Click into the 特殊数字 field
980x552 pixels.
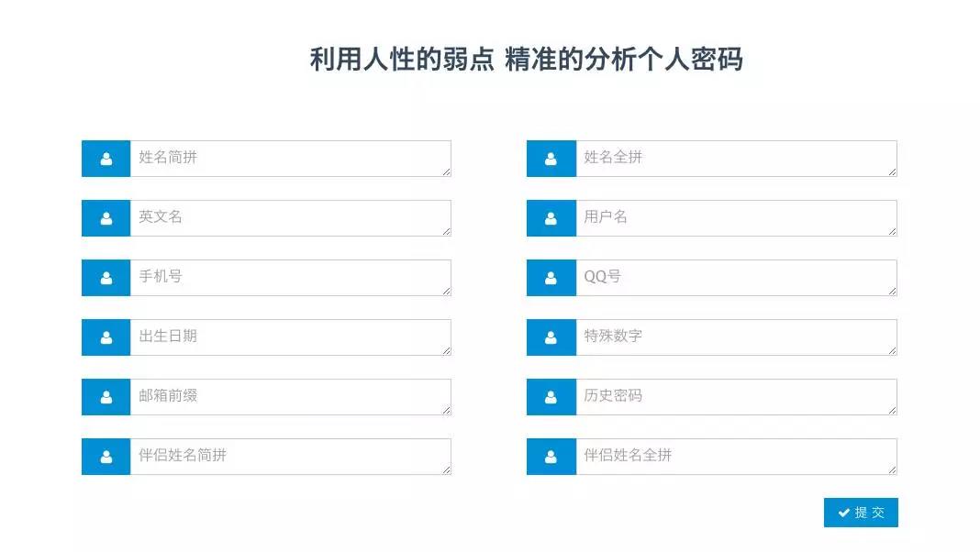click(736, 337)
